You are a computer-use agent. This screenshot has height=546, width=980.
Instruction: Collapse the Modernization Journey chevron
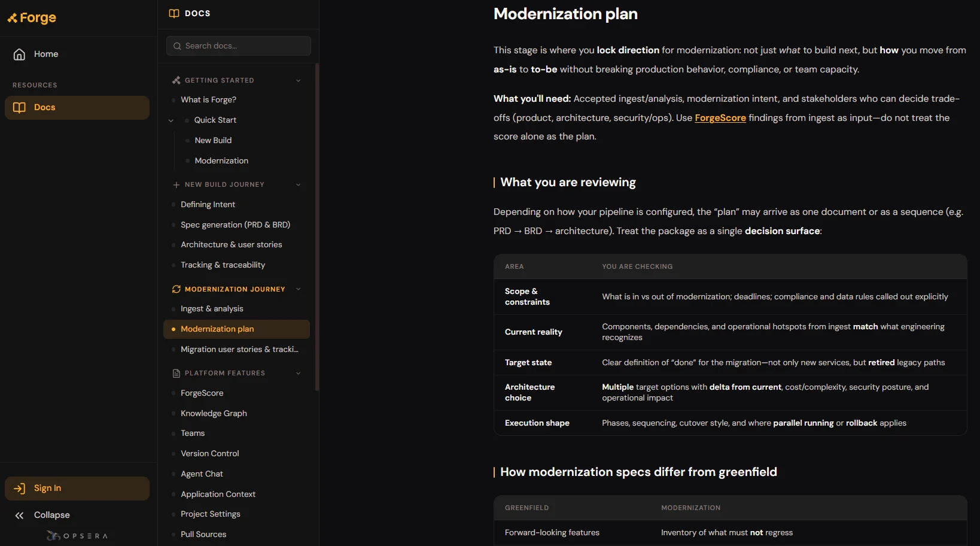(299, 289)
